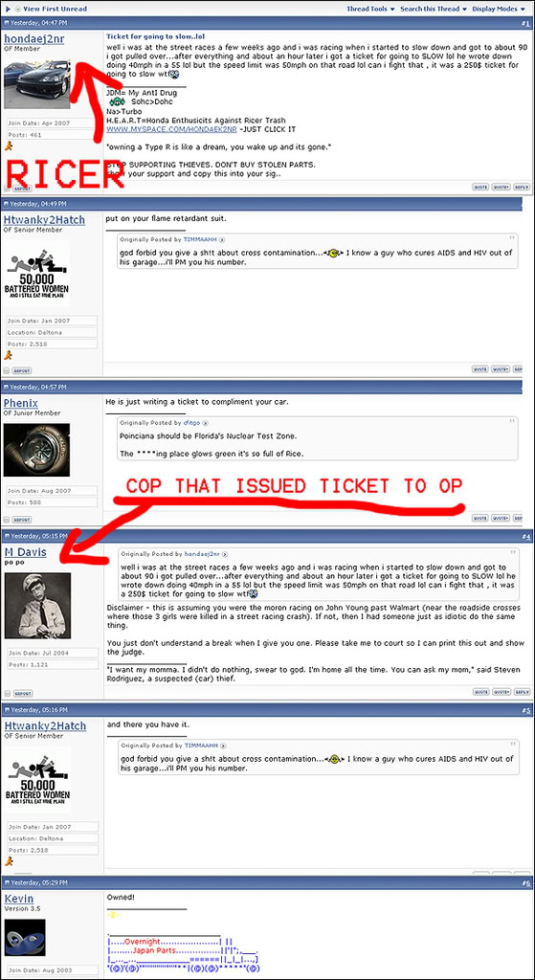
Task: Click view-post arrow beside TIMMAAHH in second post quote
Action: tap(221, 239)
